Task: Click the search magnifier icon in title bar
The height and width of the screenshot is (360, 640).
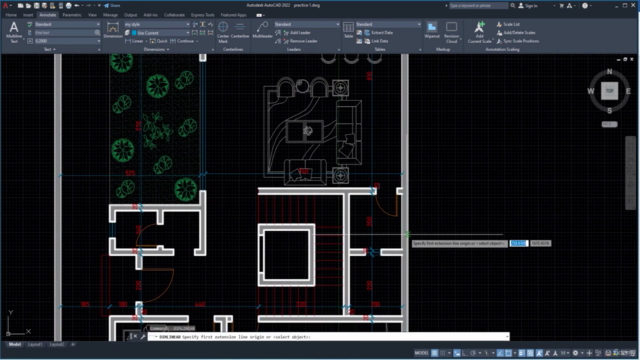Action: (513, 6)
